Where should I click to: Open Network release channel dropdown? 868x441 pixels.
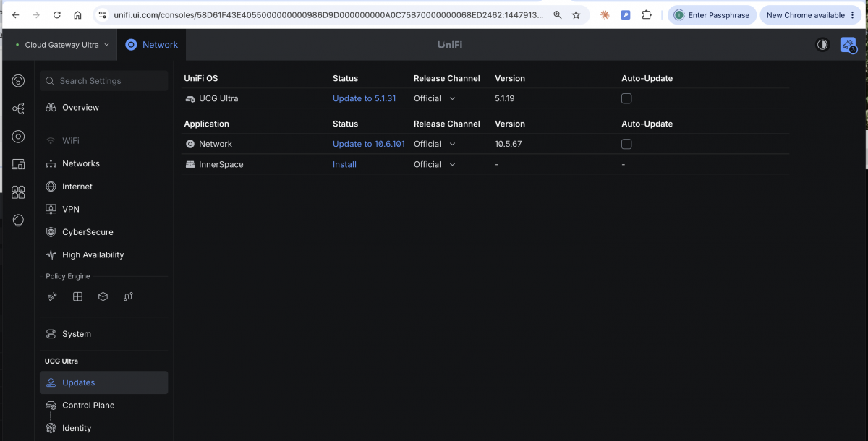click(435, 144)
